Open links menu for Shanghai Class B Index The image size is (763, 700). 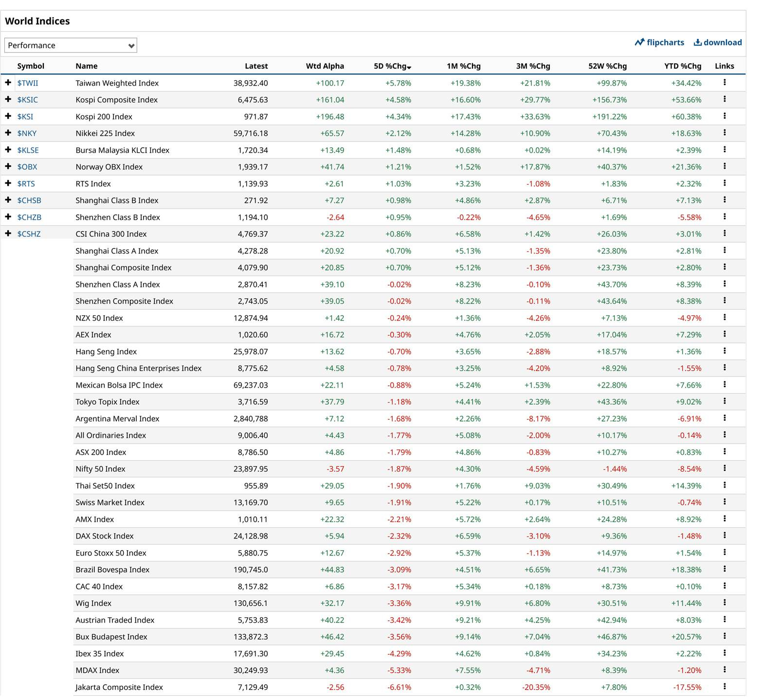click(x=725, y=200)
